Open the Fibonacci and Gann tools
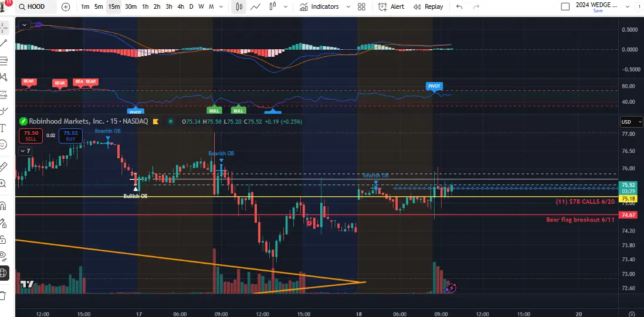The height and width of the screenshot is (317, 644). click(x=4, y=62)
